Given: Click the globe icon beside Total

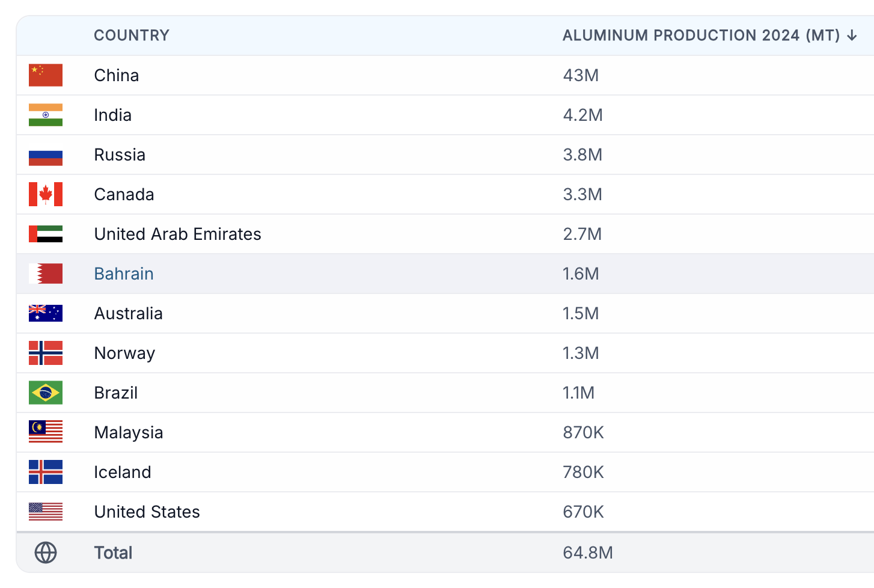Looking at the screenshot, I should coord(46,553).
